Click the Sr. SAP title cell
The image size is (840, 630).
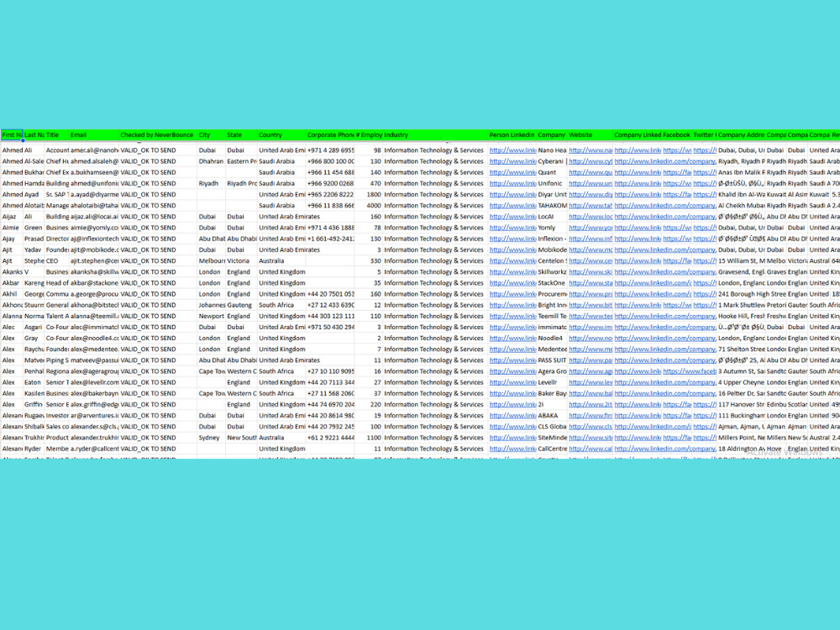pyautogui.click(x=57, y=195)
